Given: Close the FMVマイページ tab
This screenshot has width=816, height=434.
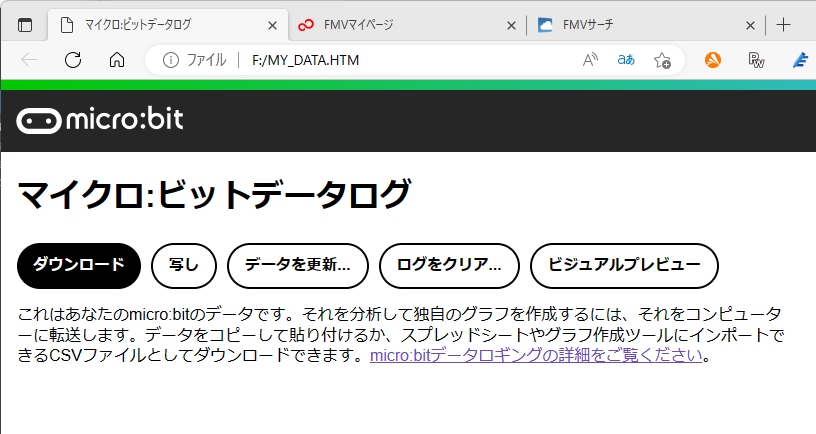Looking at the screenshot, I should pos(512,25).
